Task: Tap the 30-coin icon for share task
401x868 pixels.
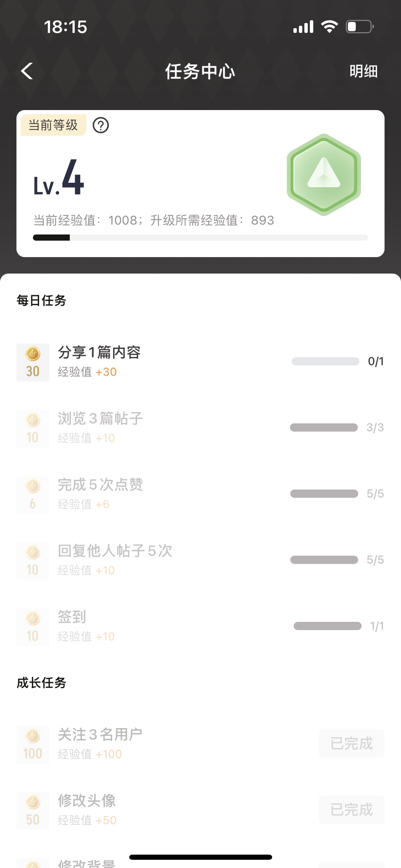Action: [33, 362]
